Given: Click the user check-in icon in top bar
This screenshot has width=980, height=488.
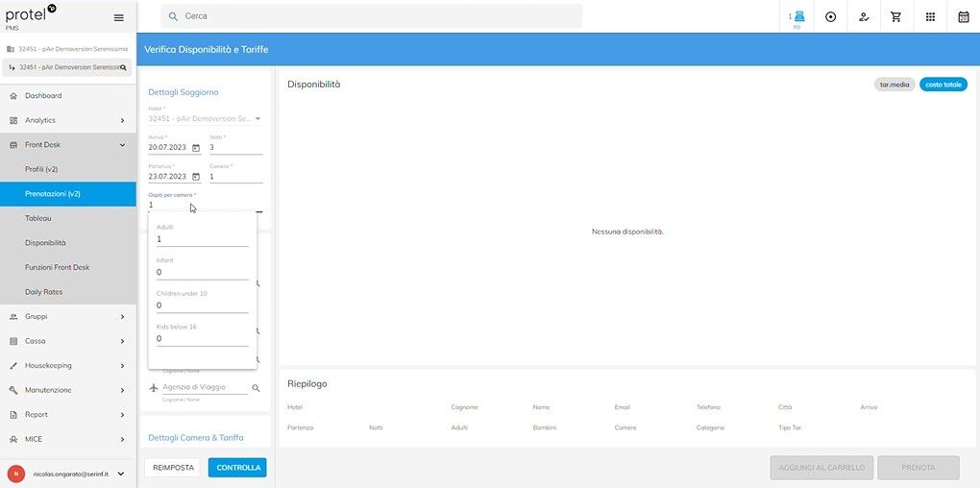Looking at the screenshot, I should [864, 16].
